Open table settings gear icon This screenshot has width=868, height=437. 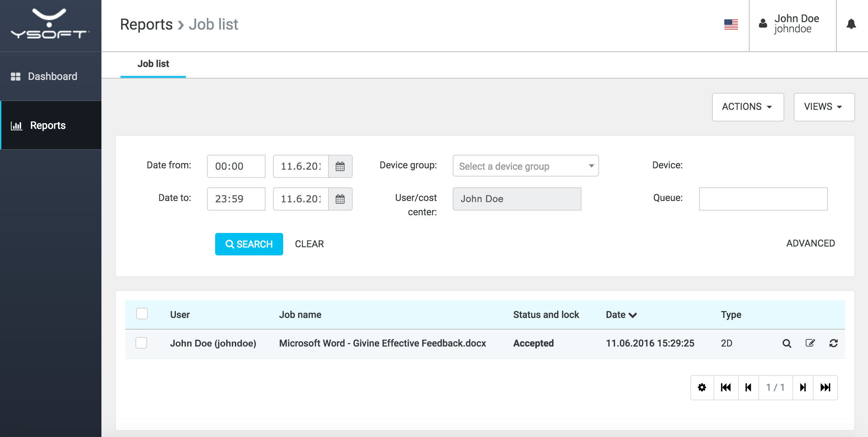click(702, 387)
